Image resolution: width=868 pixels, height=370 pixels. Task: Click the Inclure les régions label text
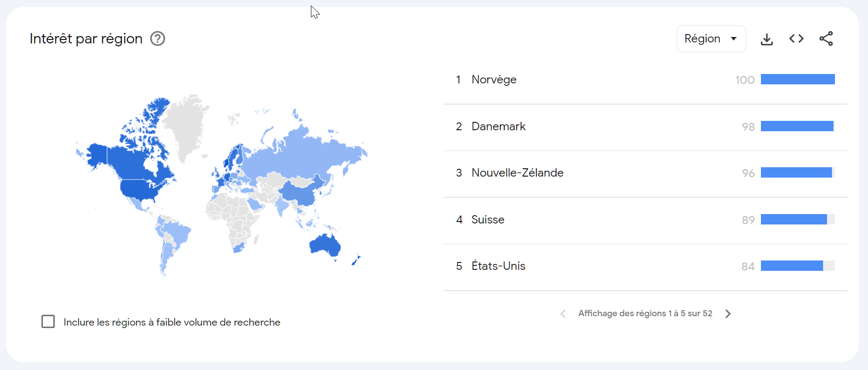coord(172,322)
